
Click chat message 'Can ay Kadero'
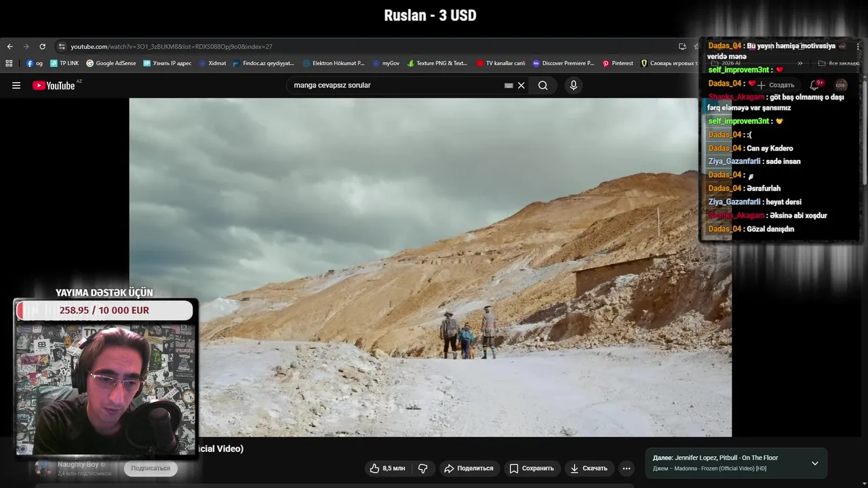[x=770, y=148]
